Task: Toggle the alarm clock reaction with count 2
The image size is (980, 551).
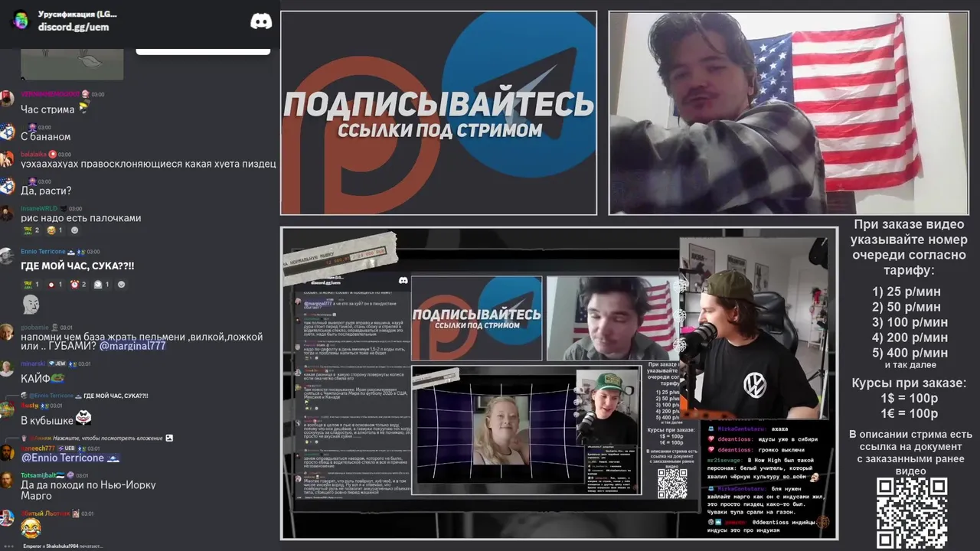Action: pyautogui.click(x=78, y=285)
